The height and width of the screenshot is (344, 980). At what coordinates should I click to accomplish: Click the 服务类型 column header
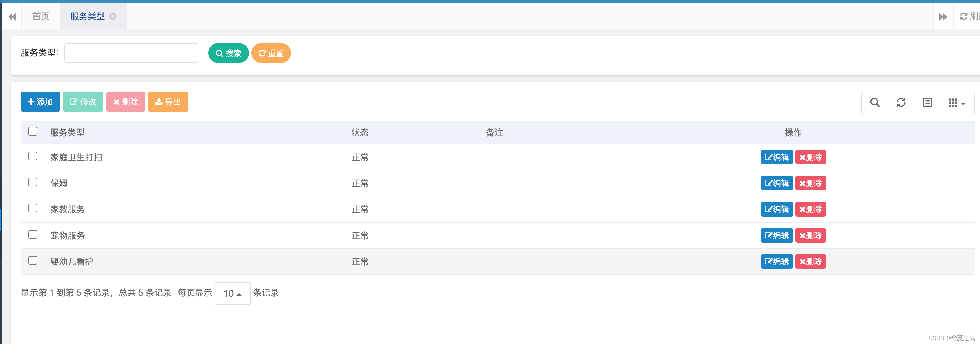point(67,133)
